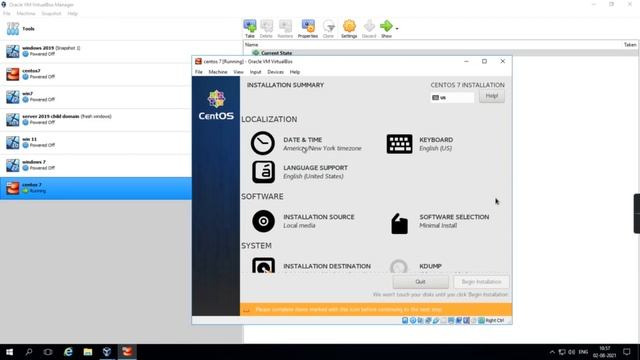Image resolution: width=640 pixels, height=360 pixels.
Task: Open Installation Destination disk icon
Action: click(263, 265)
